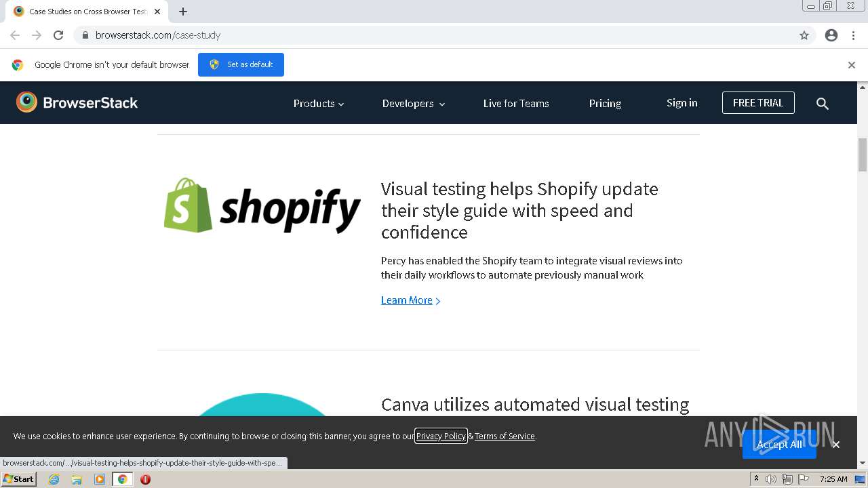Screen dimensions: 868x488
Task: Click the browser forward arrow
Action: pyautogui.click(x=37, y=35)
